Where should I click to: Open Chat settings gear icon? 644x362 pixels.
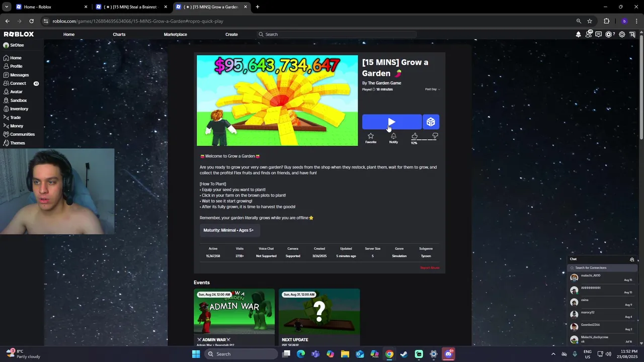click(x=632, y=259)
